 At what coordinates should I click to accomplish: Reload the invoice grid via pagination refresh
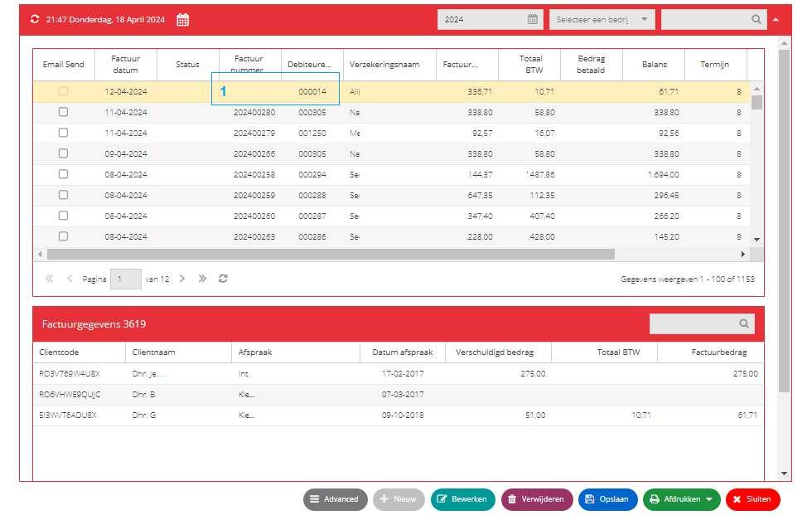click(223, 279)
